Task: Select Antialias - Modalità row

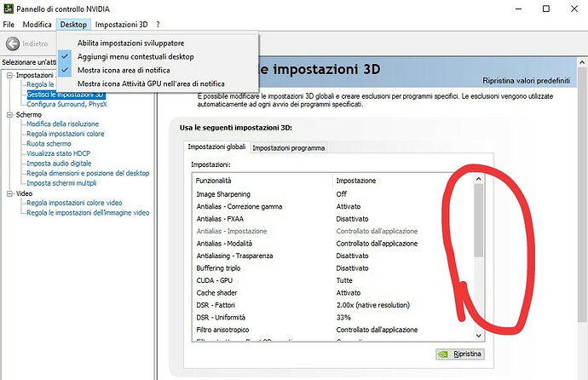Action: 332,244
